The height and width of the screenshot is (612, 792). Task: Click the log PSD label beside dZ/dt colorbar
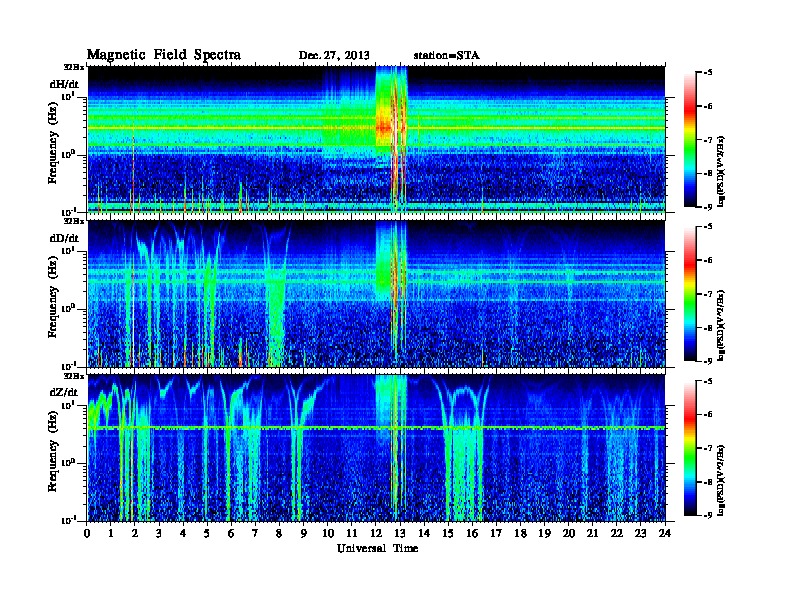click(721, 479)
